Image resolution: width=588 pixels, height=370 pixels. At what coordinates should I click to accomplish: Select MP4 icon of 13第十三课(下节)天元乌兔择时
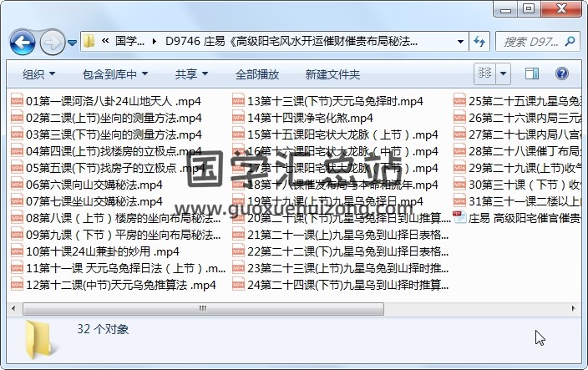pyautogui.click(x=238, y=101)
